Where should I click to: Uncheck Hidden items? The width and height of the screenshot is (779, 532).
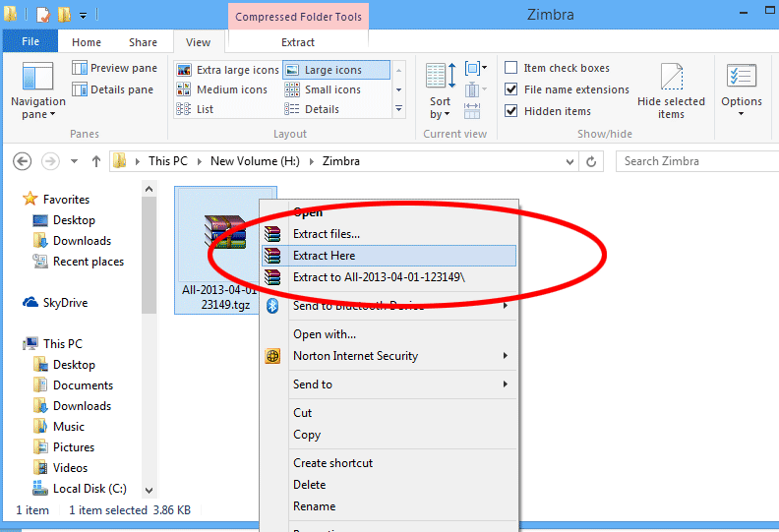510,111
